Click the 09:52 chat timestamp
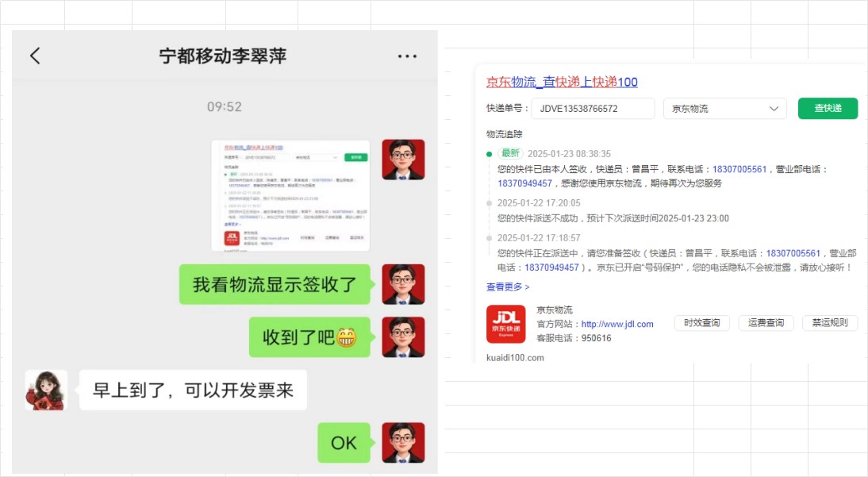Viewport: 868px width, 477px height. [x=225, y=106]
